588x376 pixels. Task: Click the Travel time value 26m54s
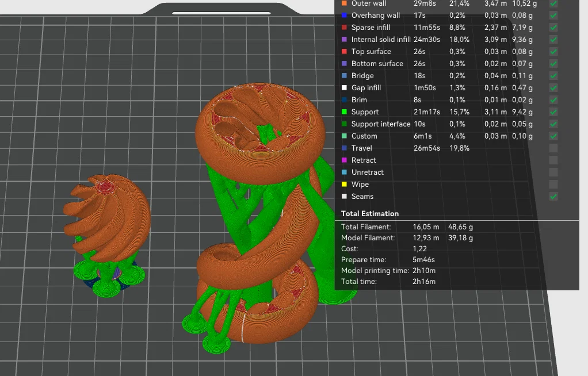pos(427,148)
